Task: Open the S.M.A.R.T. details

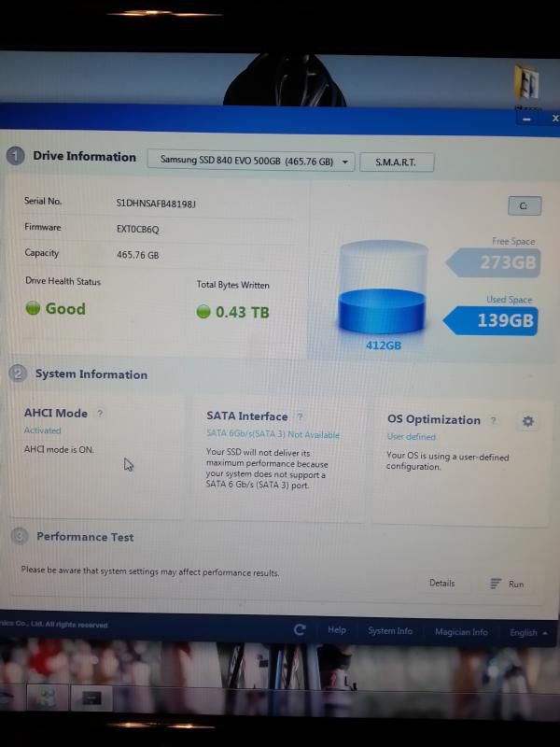Action: click(396, 162)
